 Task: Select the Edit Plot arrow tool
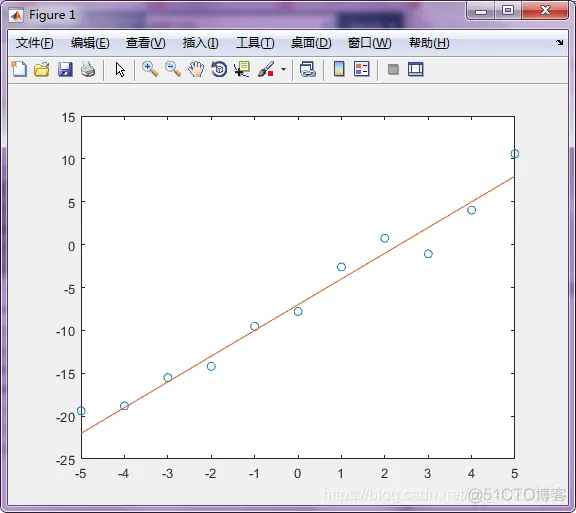pyautogui.click(x=120, y=69)
